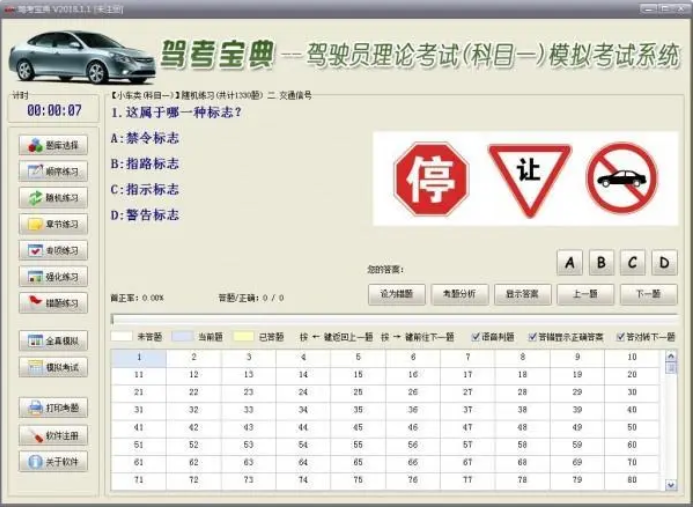
Task: Toggle 答错显示正确答案 checkbox
Action: pyautogui.click(x=532, y=337)
